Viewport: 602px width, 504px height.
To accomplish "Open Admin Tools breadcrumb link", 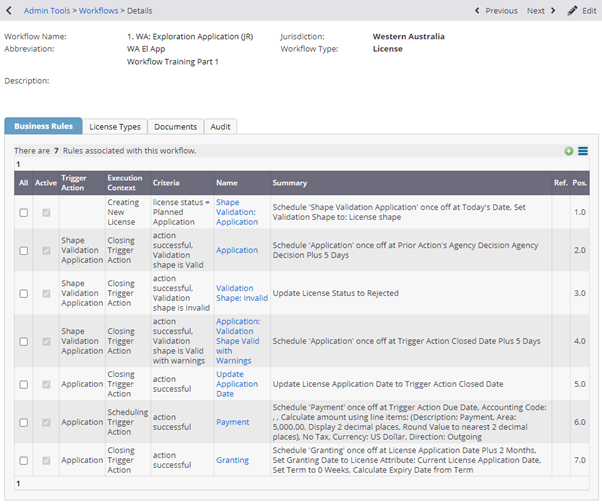I will tap(47, 11).
